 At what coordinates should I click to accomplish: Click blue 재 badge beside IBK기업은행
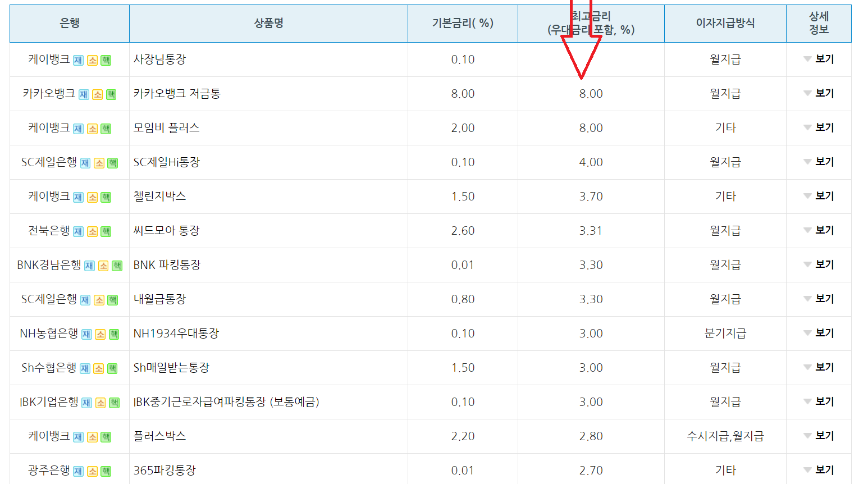coord(86,403)
